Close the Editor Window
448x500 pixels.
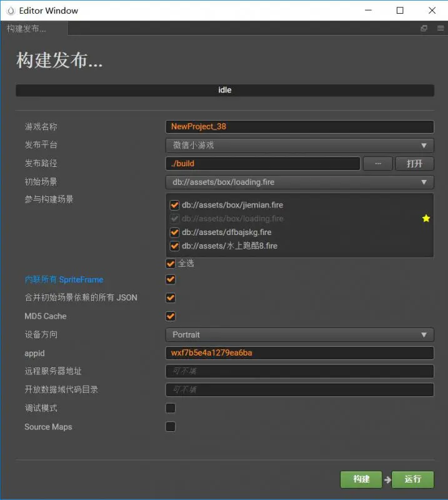(x=432, y=11)
